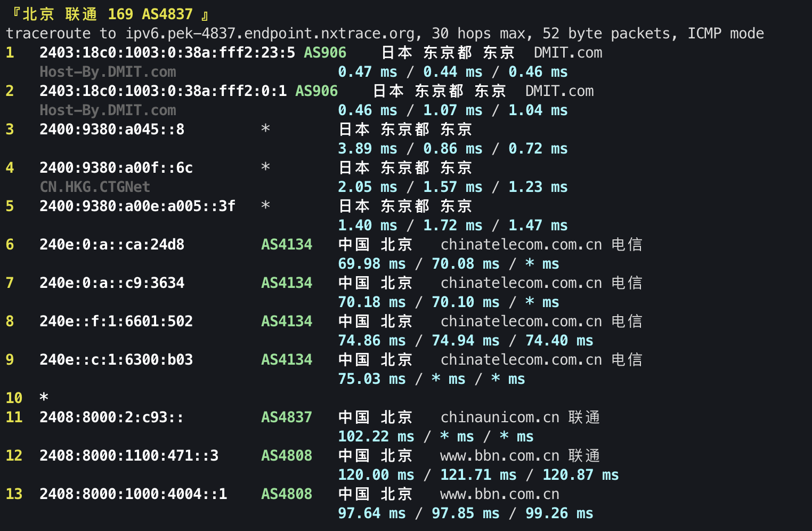This screenshot has width=812, height=531.
Task: Click hop number 5
Action: pyautogui.click(x=10, y=206)
